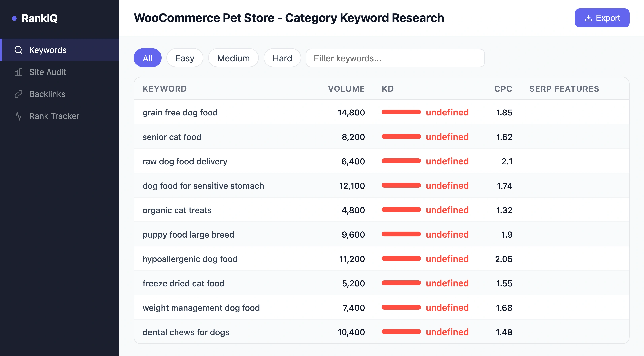Enable the Easy difficulty filter
The width and height of the screenshot is (644, 356).
(184, 58)
